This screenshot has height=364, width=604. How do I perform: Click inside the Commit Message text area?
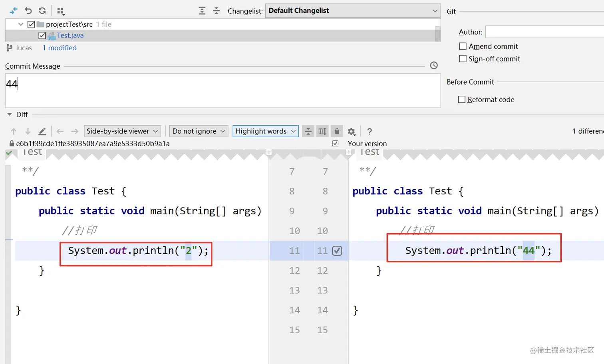pyautogui.click(x=223, y=91)
